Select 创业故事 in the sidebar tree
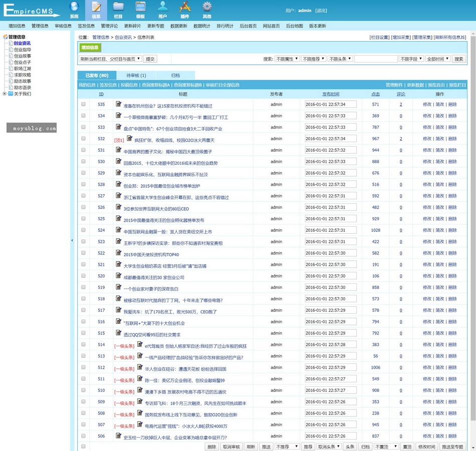Screen dimensions: 476x451 coord(23,56)
